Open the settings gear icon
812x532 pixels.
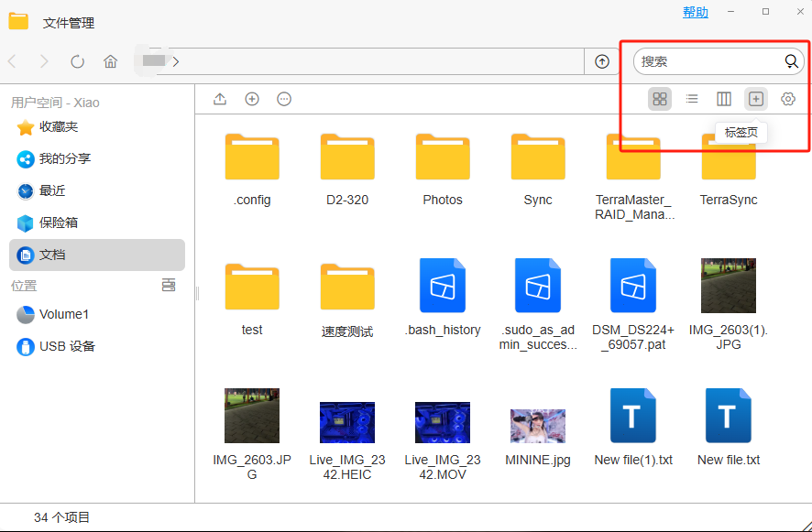coord(788,99)
